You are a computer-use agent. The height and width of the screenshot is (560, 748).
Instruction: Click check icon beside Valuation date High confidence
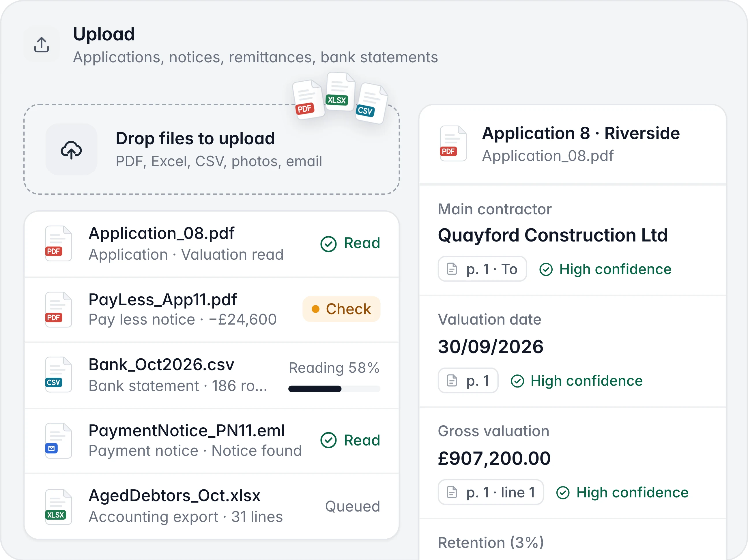[517, 381]
